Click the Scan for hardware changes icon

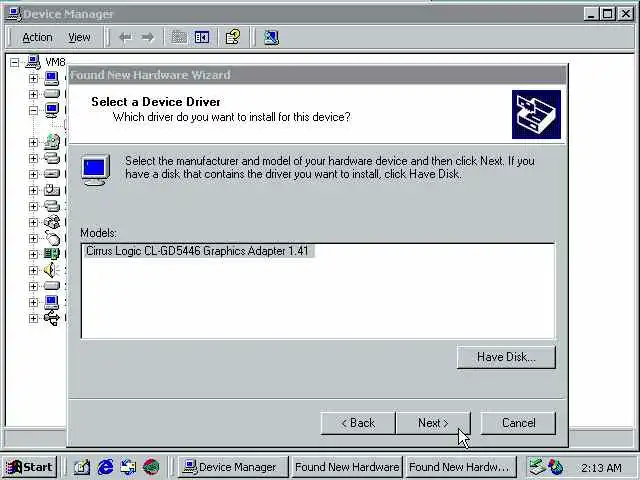[271, 38]
